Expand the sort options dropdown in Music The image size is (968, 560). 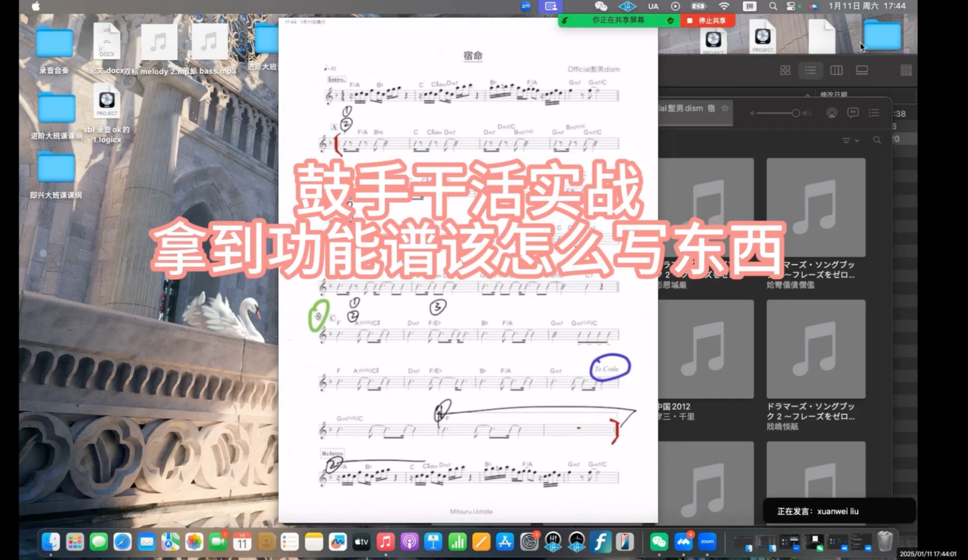[x=851, y=140]
